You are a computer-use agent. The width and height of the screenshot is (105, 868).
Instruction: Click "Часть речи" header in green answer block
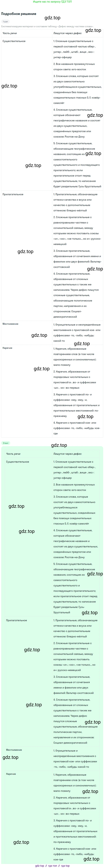click(13, 454)
